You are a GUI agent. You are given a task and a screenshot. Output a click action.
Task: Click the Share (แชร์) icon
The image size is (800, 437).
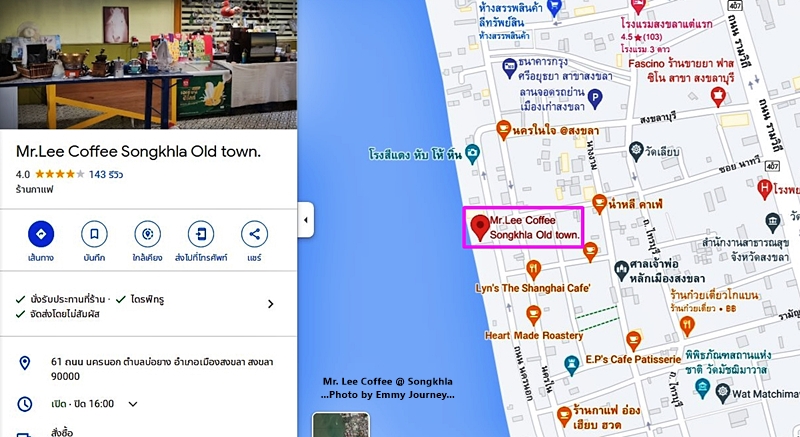click(x=254, y=234)
